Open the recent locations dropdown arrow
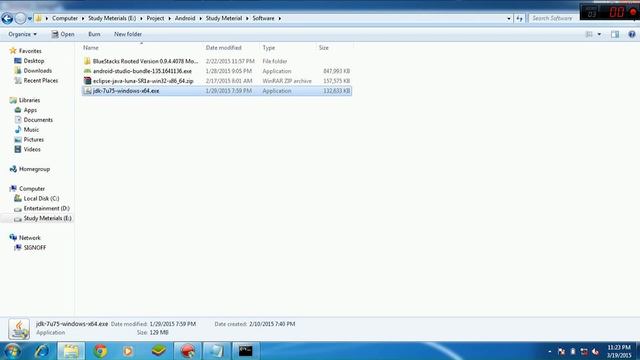Image resolution: width=640 pixels, height=360 pixels. click(x=30, y=19)
